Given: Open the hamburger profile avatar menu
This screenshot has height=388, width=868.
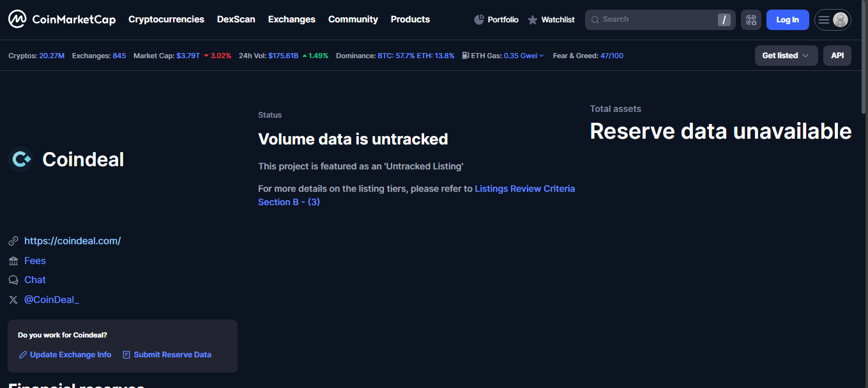Looking at the screenshot, I should pos(832,20).
